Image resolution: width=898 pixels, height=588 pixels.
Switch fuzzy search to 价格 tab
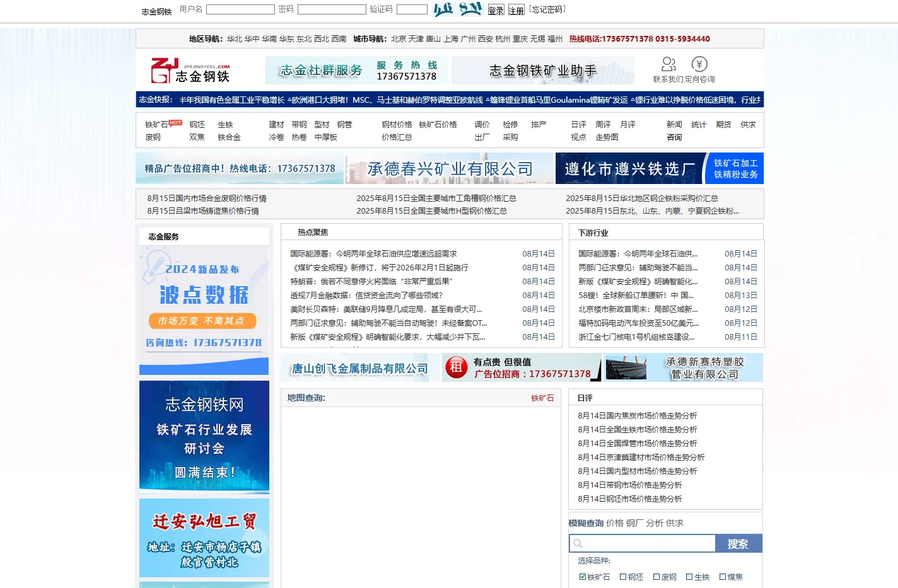coord(615,523)
